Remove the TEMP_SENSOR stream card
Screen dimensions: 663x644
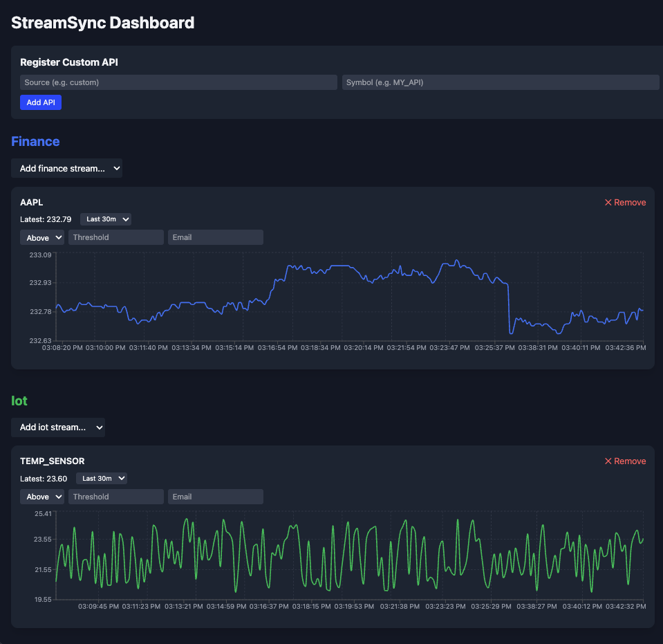pyautogui.click(x=625, y=461)
